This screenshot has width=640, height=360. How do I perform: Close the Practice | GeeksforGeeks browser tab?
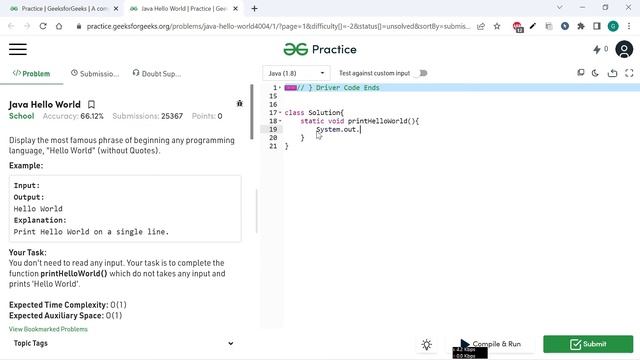click(x=116, y=9)
